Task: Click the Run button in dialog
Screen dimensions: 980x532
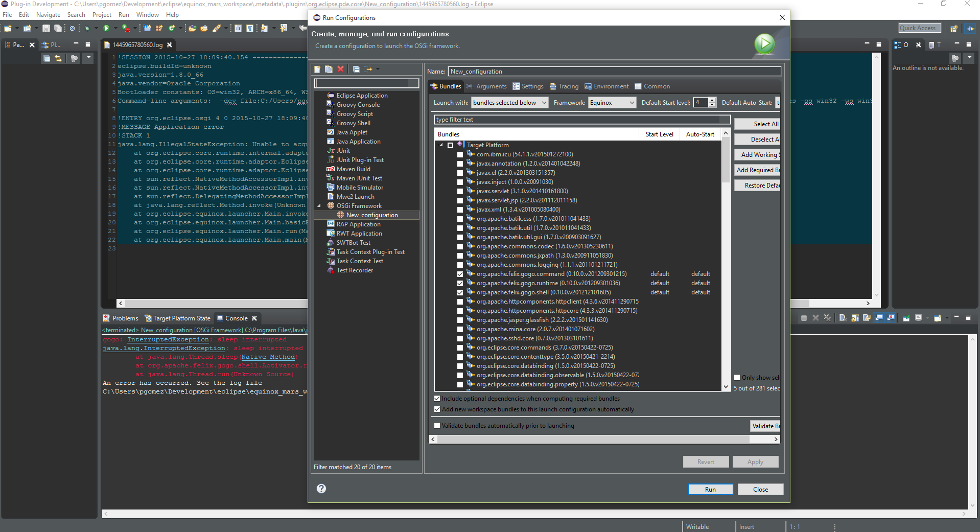Action: pyautogui.click(x=710, y=489)
